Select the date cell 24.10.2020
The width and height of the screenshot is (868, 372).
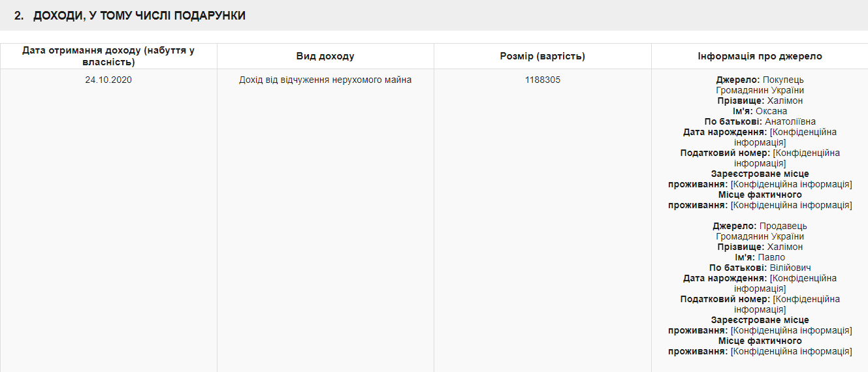coord(108,80)
